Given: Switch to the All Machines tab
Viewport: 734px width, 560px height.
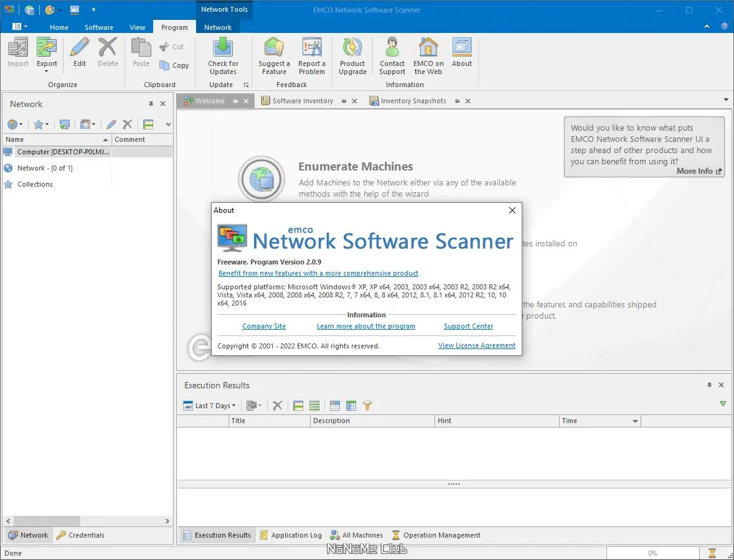Looking at the screenshot, I should [x=357, y=535].
